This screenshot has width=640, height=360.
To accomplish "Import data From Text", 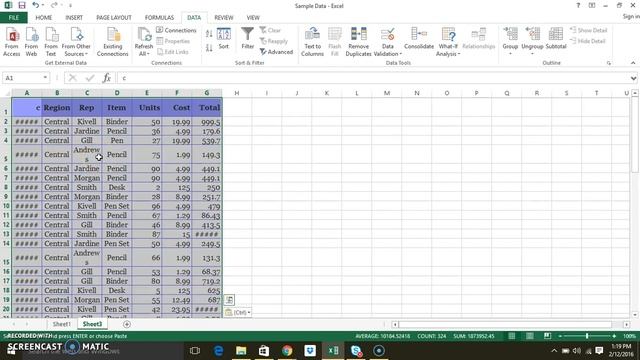I will [x=51, y=42].
